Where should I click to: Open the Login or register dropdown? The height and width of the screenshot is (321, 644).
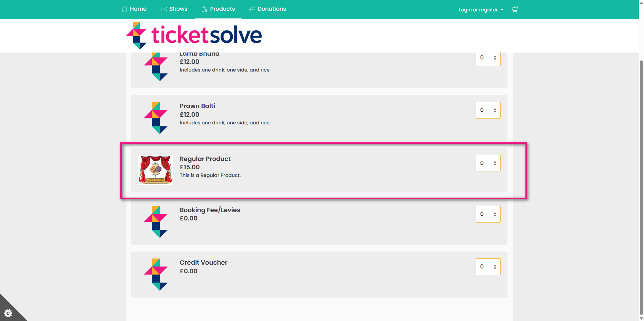pyautogui.click(x=478, y=10)
